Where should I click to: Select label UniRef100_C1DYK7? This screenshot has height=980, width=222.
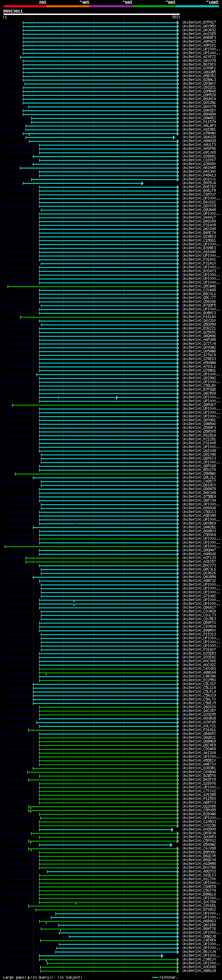coord(199,160)
